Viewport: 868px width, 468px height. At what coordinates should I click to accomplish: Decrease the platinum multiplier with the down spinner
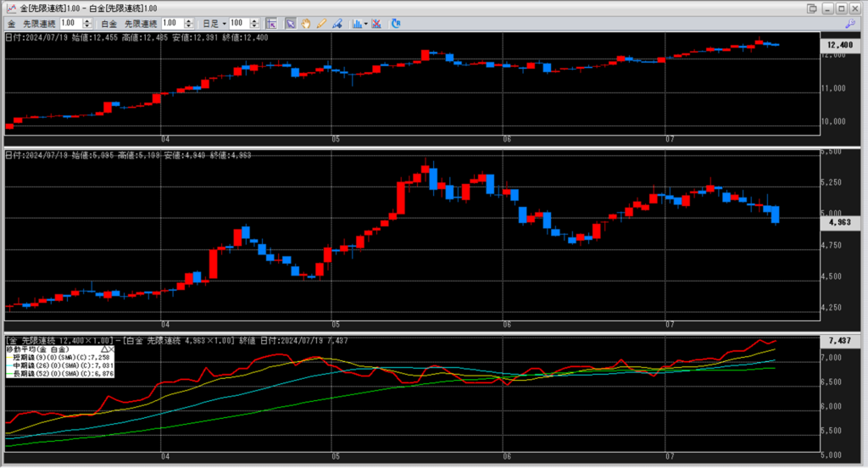[189, 26]
